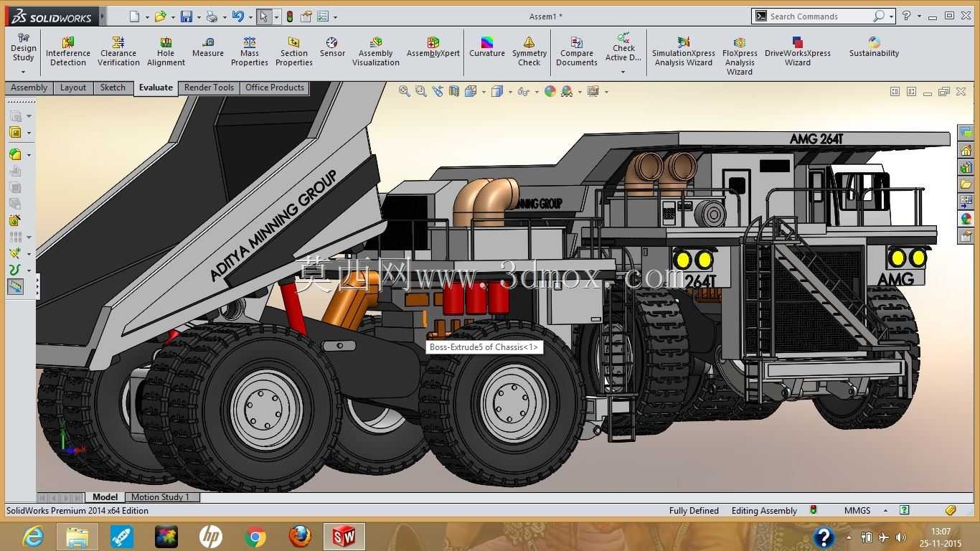Launch DriveWorksXpress Wizard

point(798,52)
